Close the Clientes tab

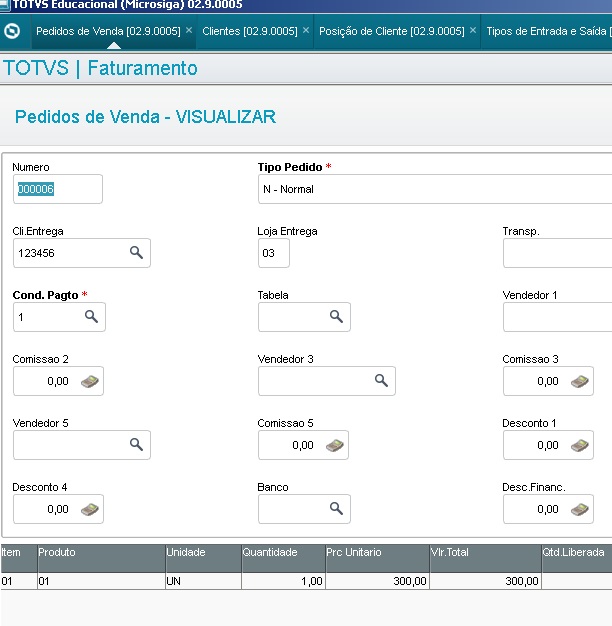pyautogui.click(x=306, y=30)
